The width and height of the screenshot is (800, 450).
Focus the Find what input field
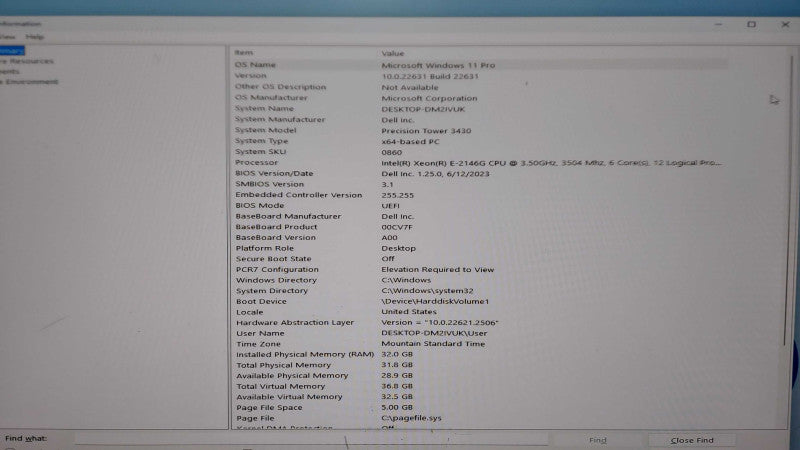tap(311, 438)
